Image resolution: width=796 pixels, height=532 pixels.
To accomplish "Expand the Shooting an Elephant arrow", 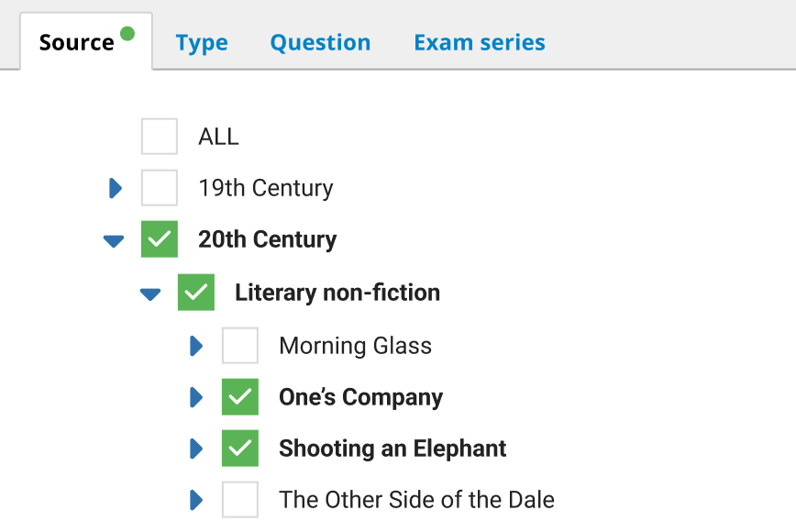I will (196, 449).
